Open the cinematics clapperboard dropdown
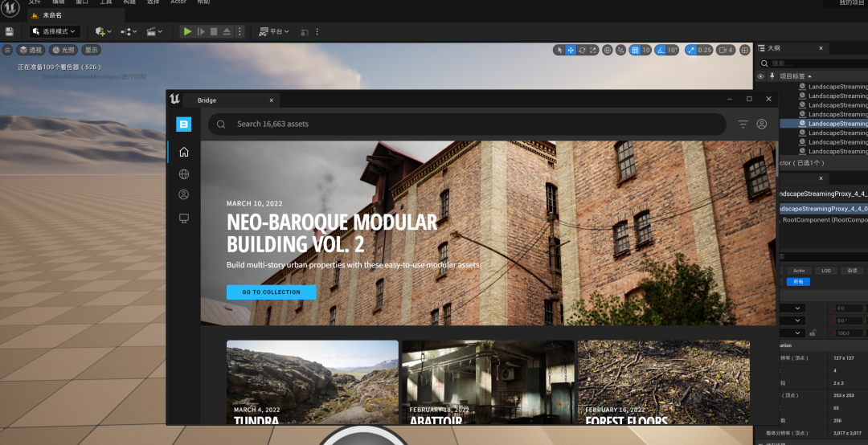This screenshot has height=445, width=868. click(154, 31)
